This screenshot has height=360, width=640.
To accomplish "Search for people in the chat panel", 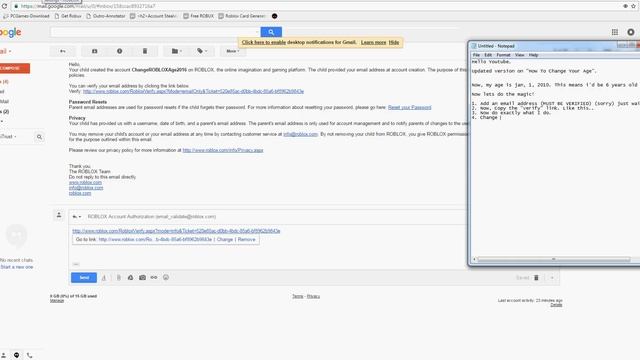I will tap(39, 137).
